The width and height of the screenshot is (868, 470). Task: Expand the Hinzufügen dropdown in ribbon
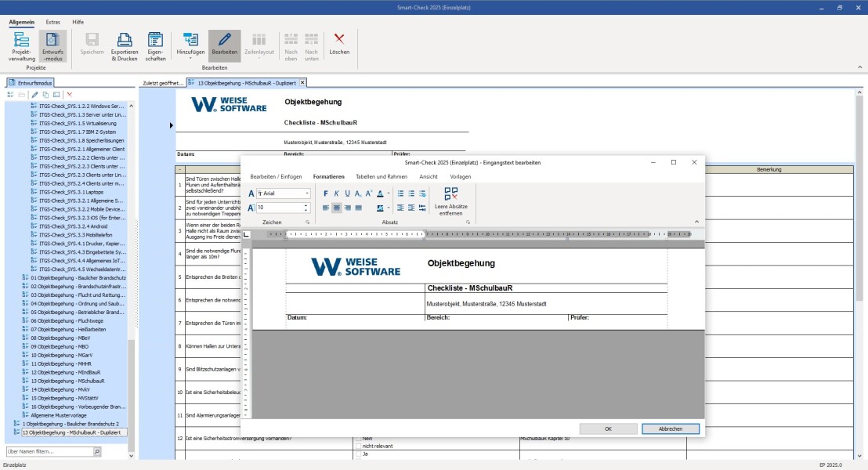click(190, 46)
